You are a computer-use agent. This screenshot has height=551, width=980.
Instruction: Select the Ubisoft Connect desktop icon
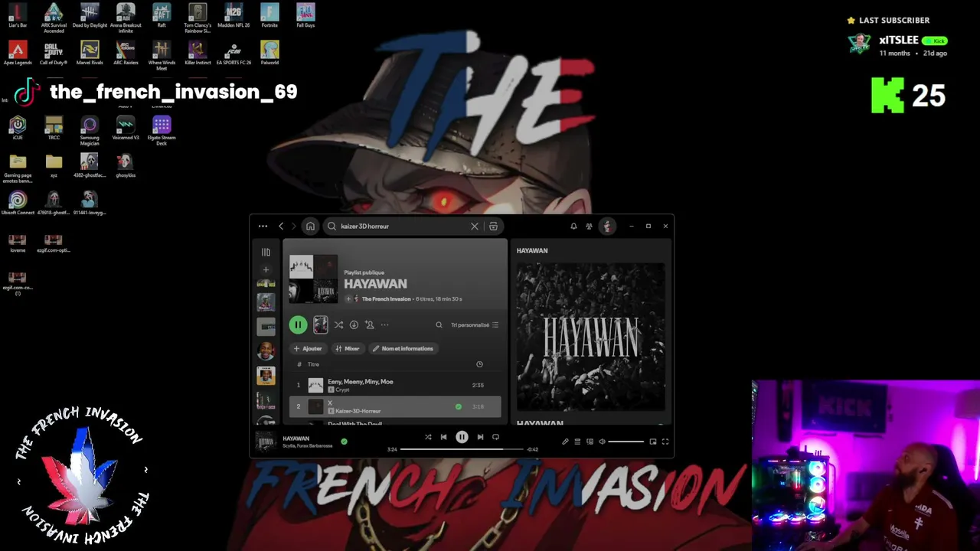[18, 203]
